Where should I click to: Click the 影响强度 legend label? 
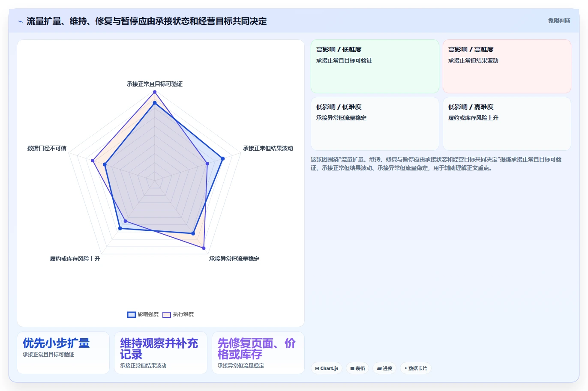coord(148,314)
